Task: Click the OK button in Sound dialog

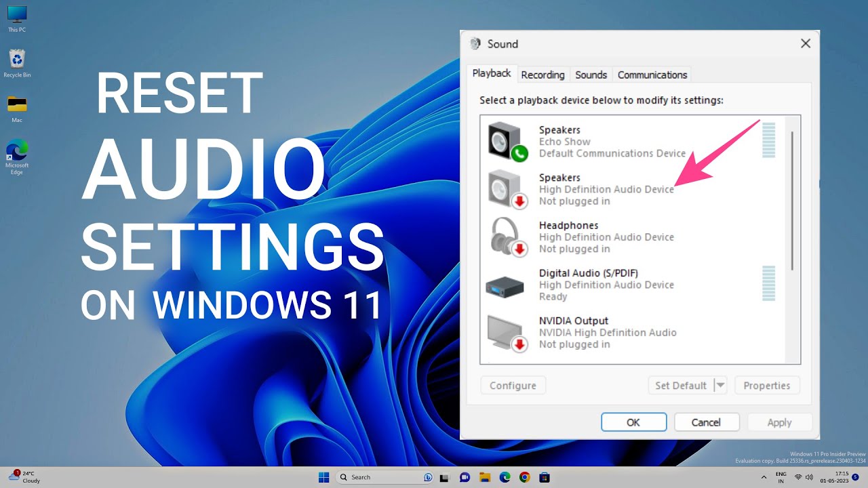Action: 633,422
